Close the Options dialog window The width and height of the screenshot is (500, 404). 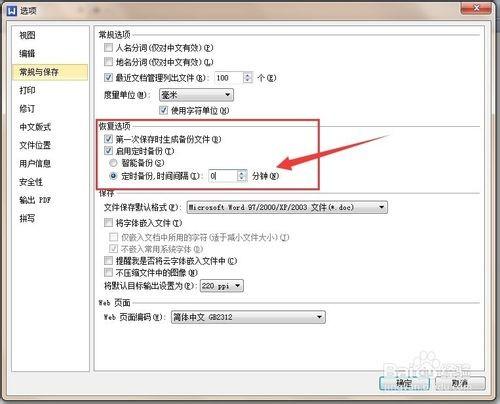pos(476,8)
